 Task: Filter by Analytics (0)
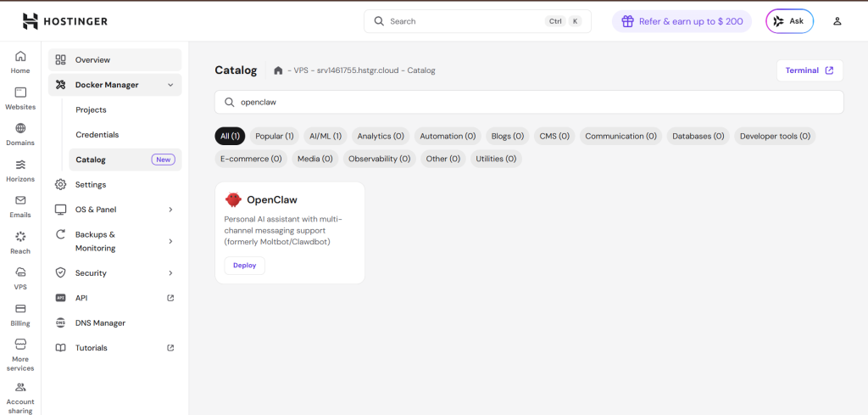(381, 136)
